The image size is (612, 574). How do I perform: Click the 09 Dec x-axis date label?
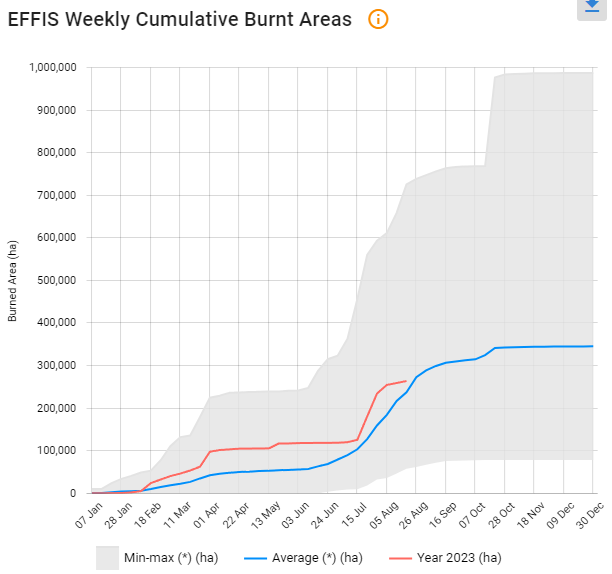coord(561,515)
